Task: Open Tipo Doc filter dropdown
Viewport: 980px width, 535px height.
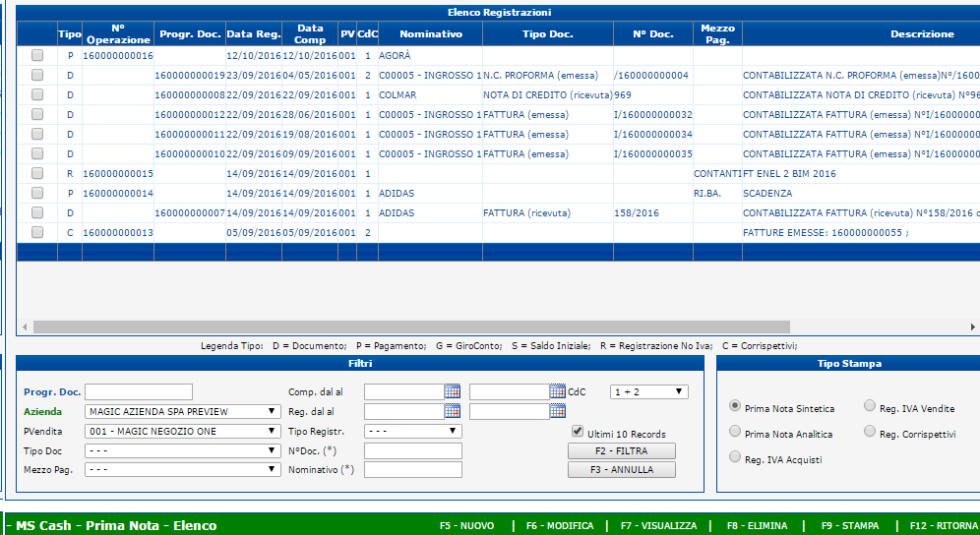Action: click(182, 450)
